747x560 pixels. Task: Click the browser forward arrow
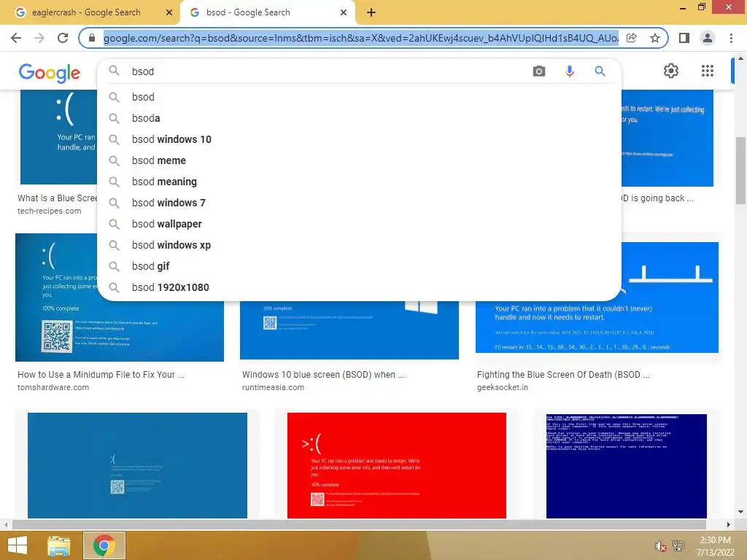click(39, 38)
